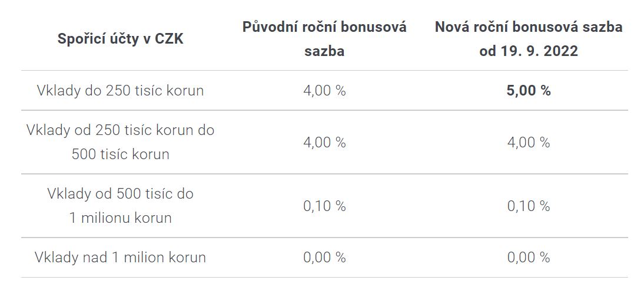The height and width of the screenshot is (290, 644).
Task: Click the new 0,10 % rate value
Action: click(529, 206)
